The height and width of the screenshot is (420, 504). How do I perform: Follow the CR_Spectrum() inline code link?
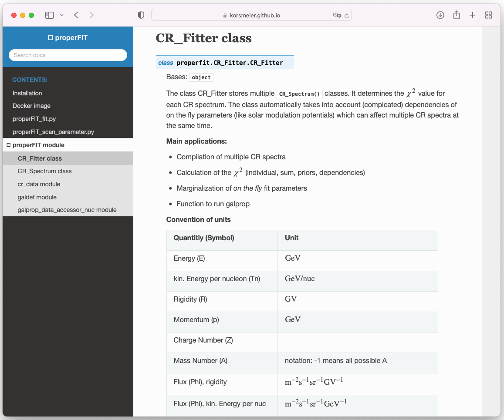300,94
